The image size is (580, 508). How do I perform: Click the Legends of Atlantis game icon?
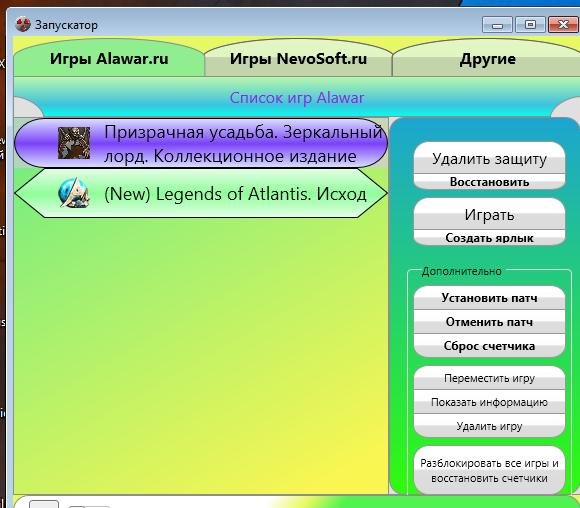point(74,193)
